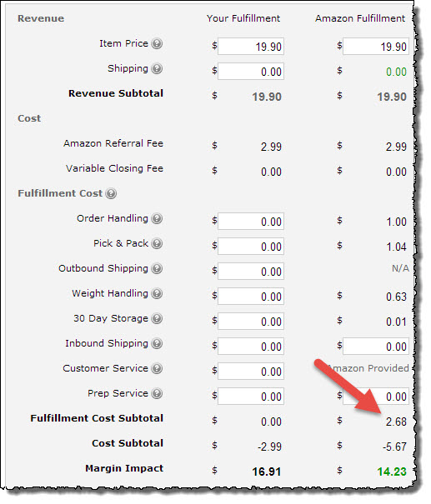Click the Pick & Pack help icon

tap(157, 243)
